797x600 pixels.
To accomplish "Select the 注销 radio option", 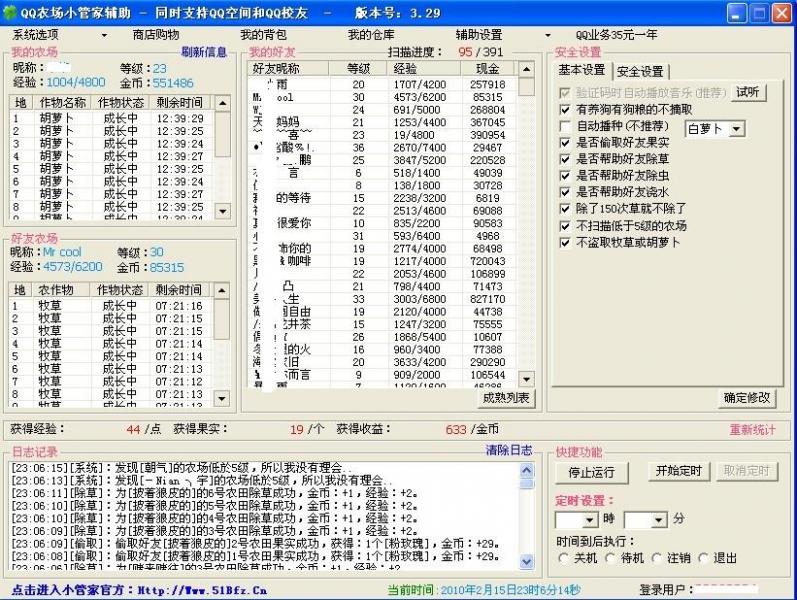I will pyautogui.click(x=656, y=558).
